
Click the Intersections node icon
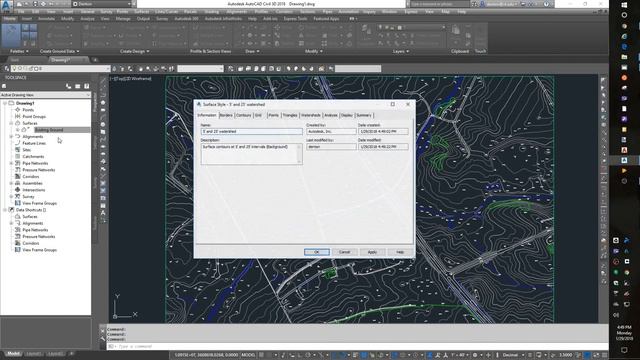[x=18, y=190]
